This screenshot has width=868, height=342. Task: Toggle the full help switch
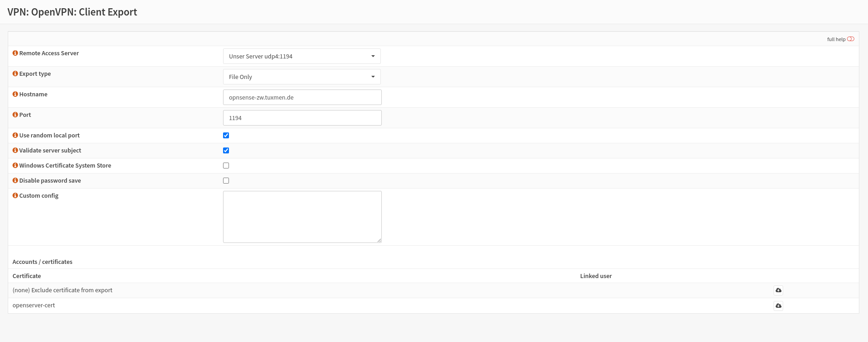pos(850,39)
